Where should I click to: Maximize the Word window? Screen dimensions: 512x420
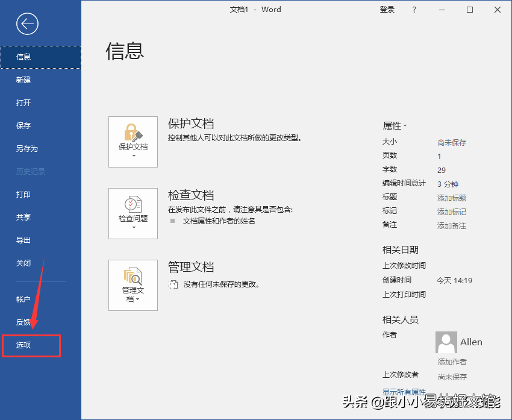[x=470, y=10]
